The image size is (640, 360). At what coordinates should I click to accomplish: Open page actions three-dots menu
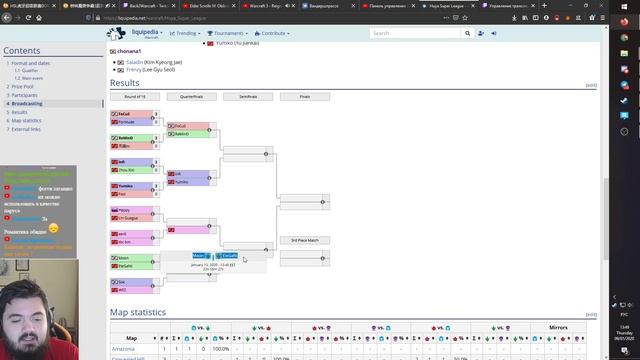[446, 18]
